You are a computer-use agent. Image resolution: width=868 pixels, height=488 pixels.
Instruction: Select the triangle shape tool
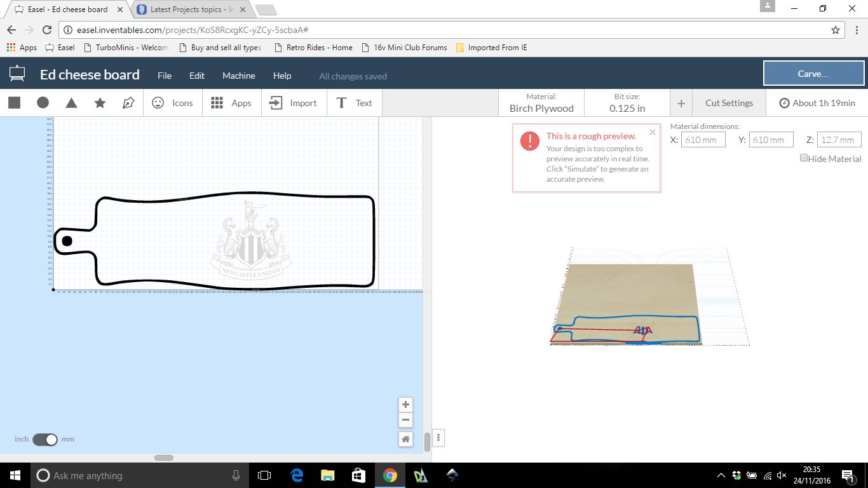pyautogui.click(x=71, y=103)
